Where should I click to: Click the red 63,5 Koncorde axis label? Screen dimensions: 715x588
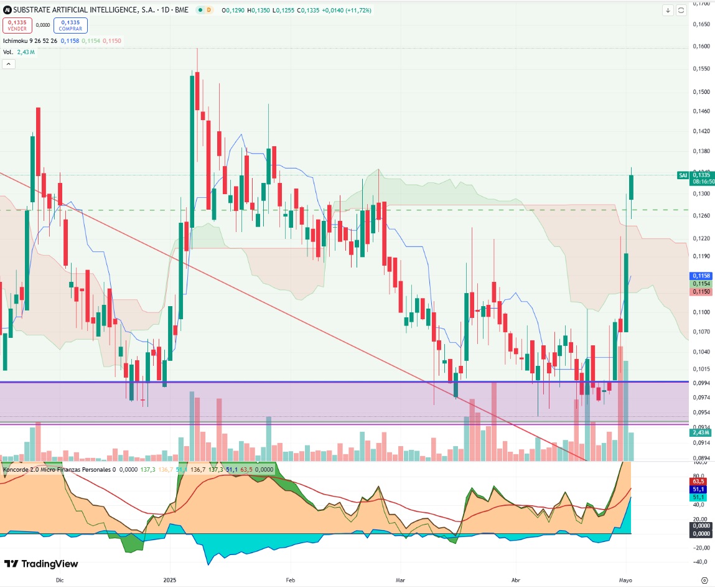coord(698,482)
